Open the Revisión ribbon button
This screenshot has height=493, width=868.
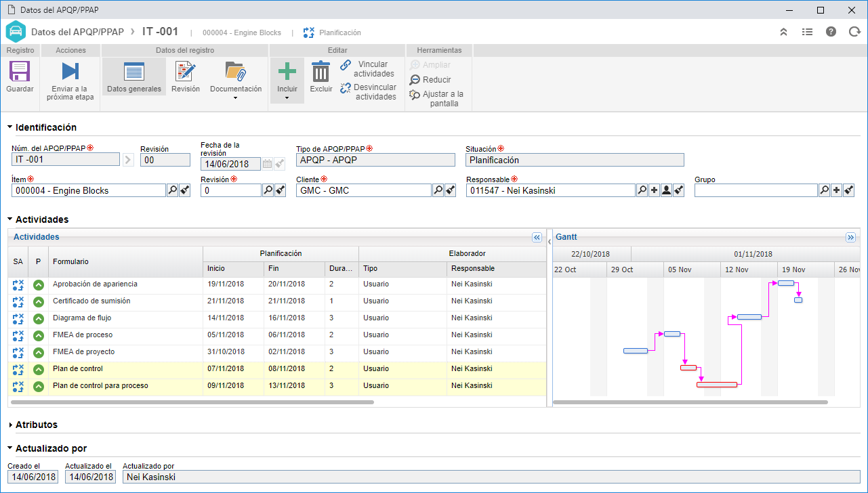point(186,77)
